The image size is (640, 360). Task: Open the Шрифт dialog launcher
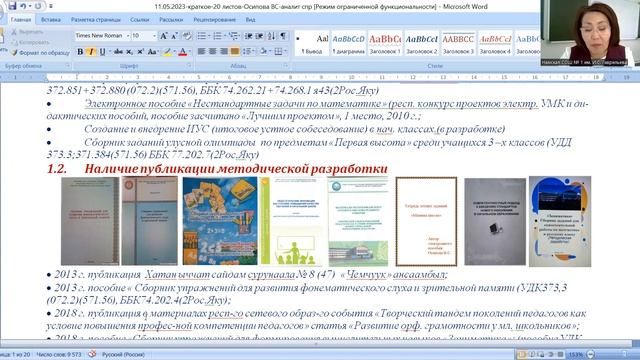(189, 65)
